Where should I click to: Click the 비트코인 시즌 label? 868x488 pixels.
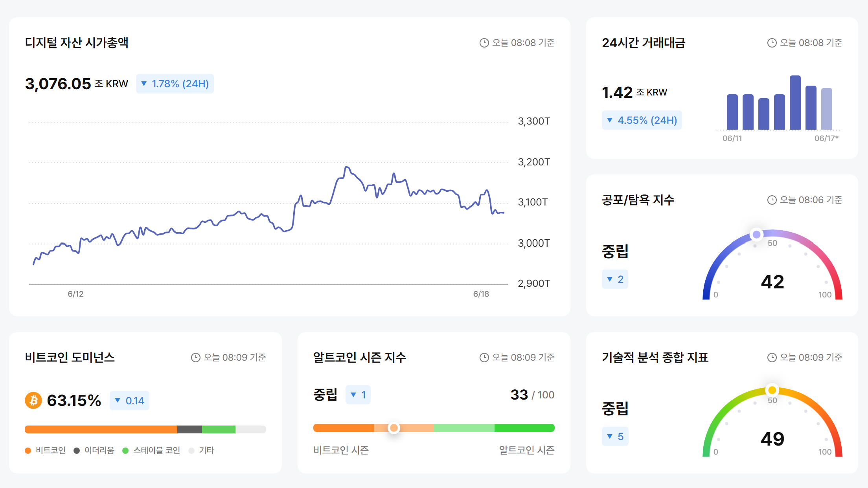pos(341,450)
